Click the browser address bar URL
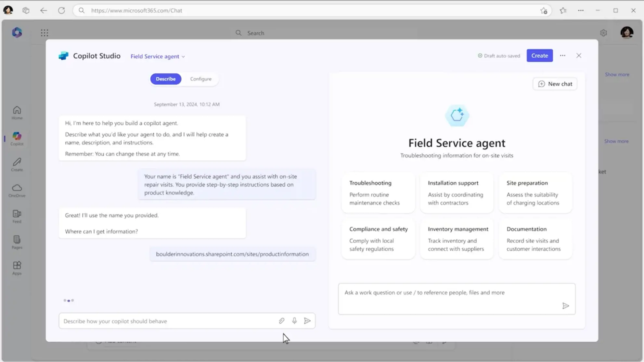 pyautogui.click(x=136, y=10)
